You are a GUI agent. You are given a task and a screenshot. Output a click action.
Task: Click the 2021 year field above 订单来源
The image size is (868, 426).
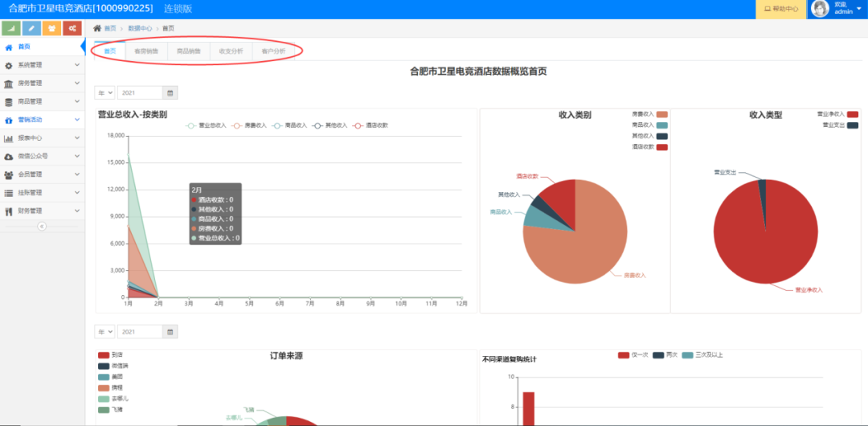[x=140, y=332]
